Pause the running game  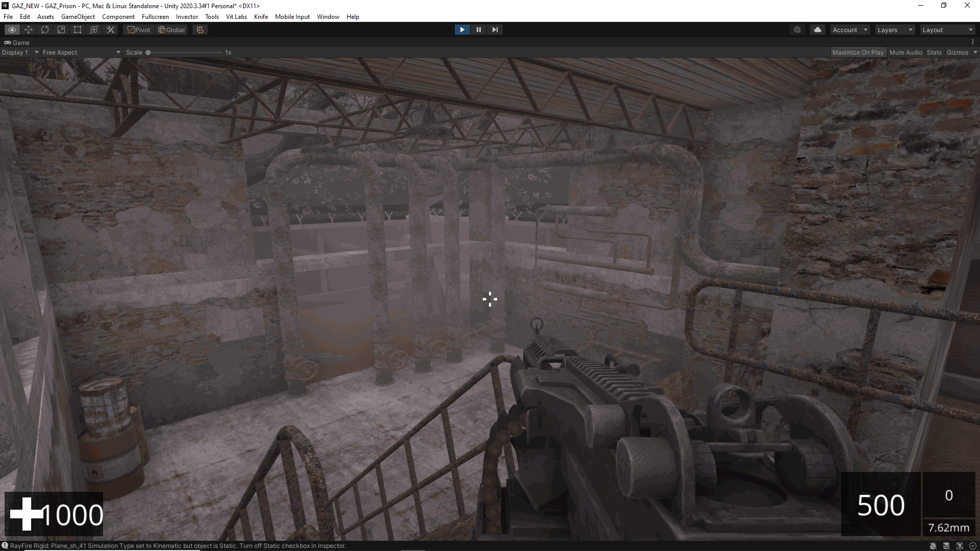(478, 30)
